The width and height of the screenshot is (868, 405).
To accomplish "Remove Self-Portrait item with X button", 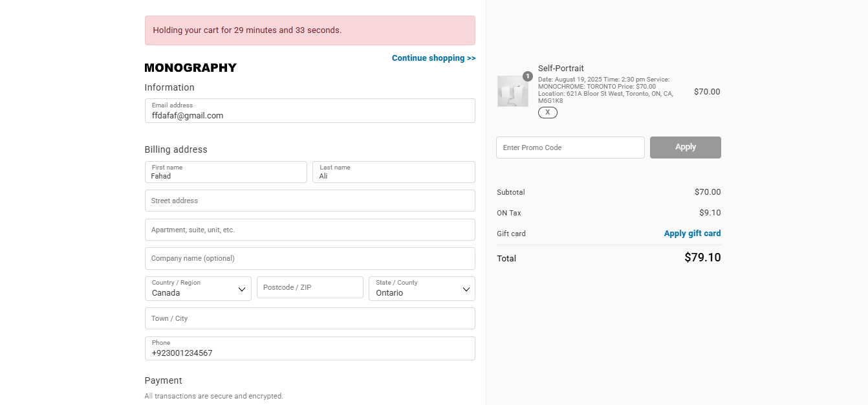I will pyautogui.click(x=547, y=113).
